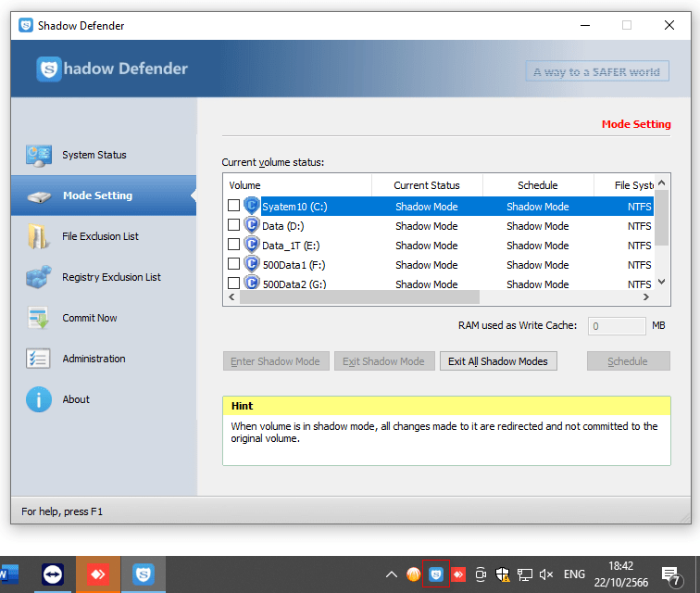
Task: Click Shadow Defender title bar app icon
Action: [26, 25]
